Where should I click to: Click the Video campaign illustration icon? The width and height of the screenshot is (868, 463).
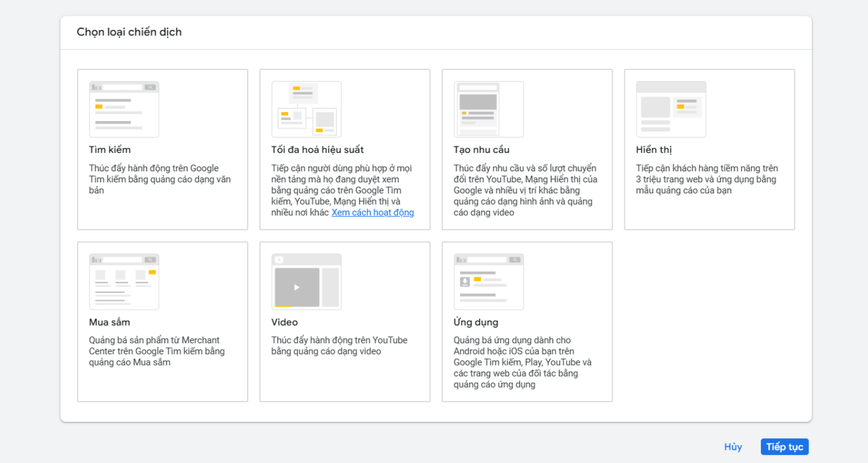coord(306,281)
